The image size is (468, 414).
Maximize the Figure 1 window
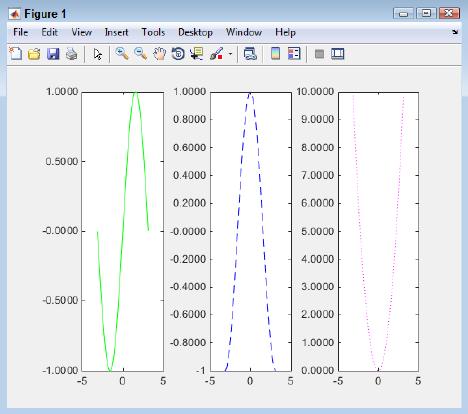(426, 14)
